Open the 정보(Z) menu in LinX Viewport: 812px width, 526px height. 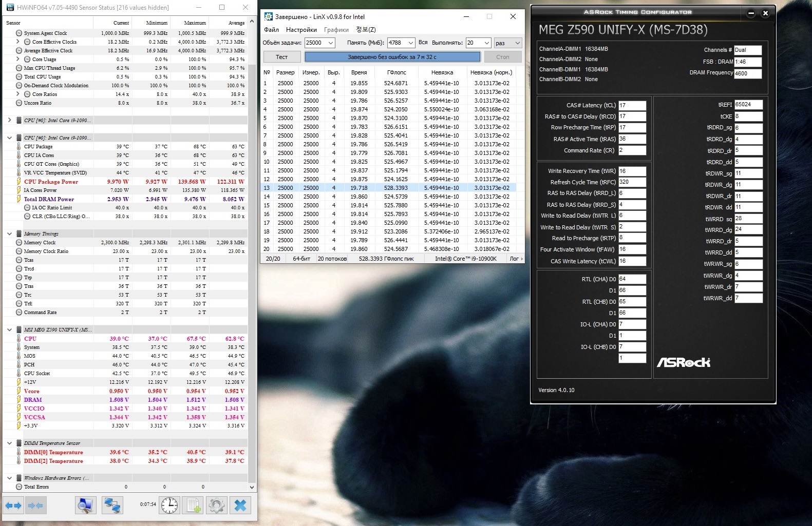coord(366,30)
